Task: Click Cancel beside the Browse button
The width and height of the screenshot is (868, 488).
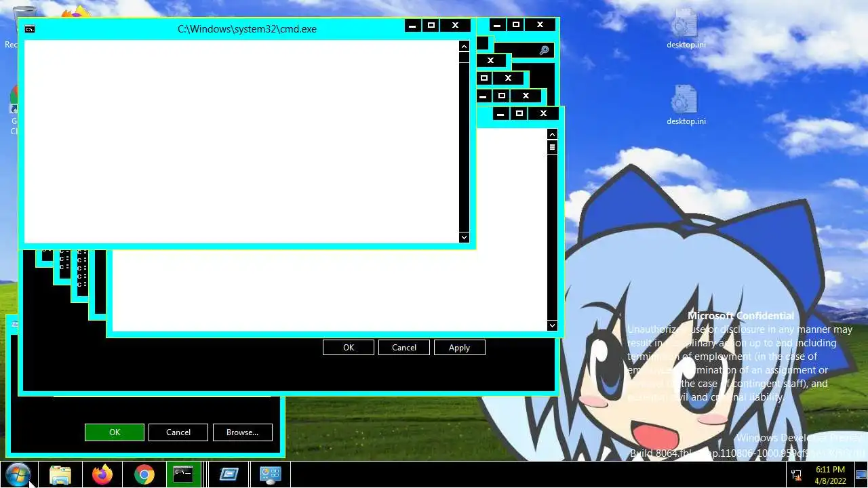Action: tap(178, 432)
